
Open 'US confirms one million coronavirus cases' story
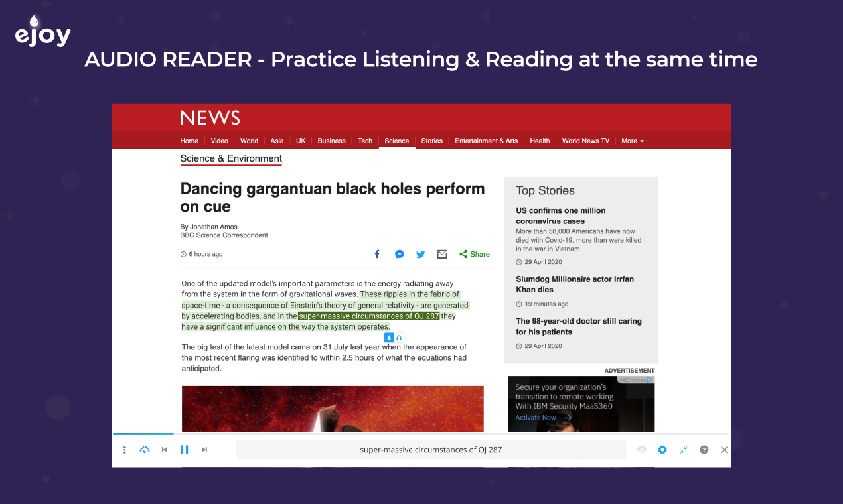[x=560, y=216]
